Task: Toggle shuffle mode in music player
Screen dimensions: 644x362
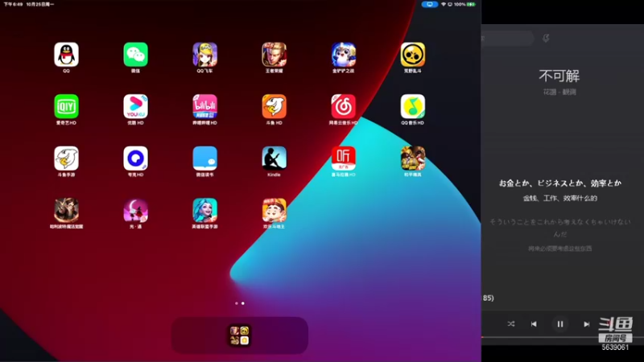Action: click(511, 324)
